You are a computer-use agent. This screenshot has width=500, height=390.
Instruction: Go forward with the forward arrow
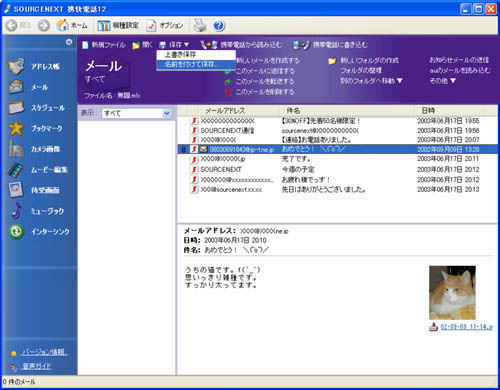(x=44, y=26)
